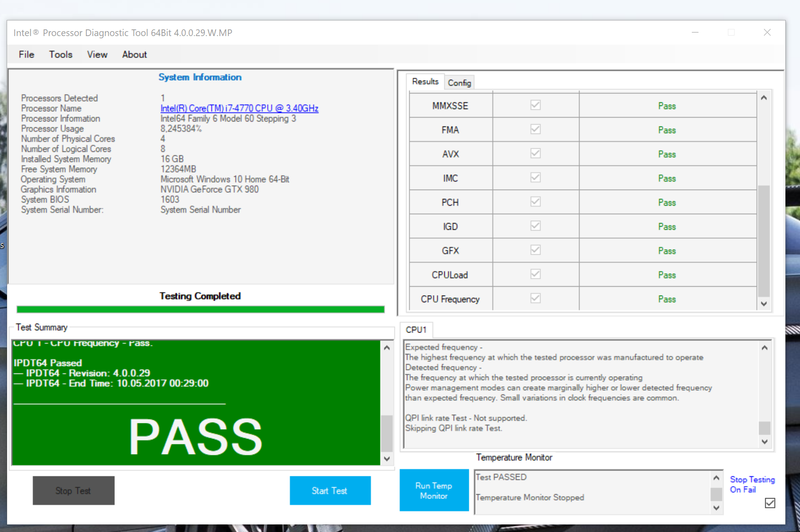Click the 'Testing Completed' status label

coord(200,296)
